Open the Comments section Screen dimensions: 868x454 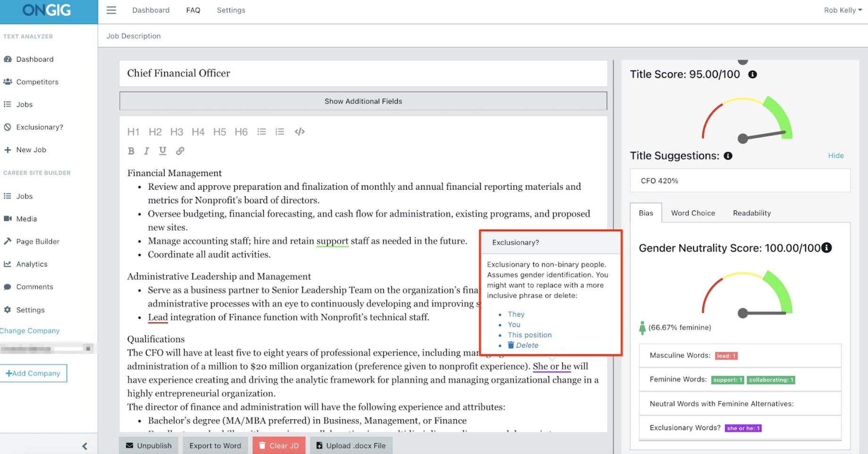[34, 286]
